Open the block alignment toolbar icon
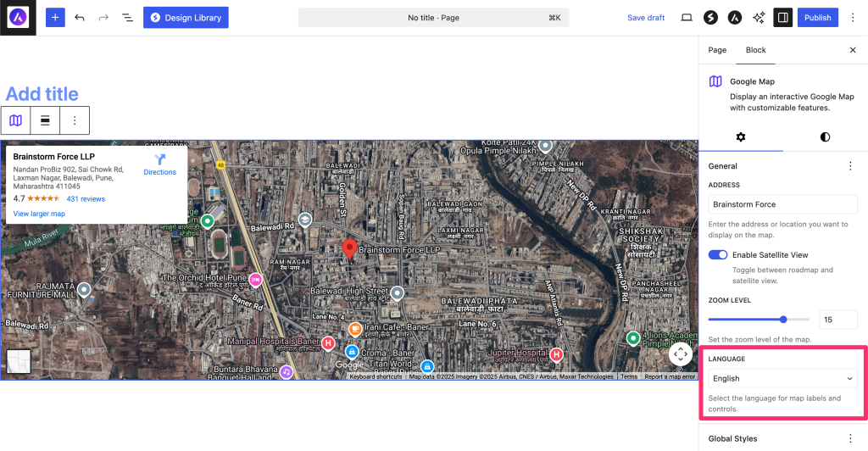The width and height of the screenshot is (868, 451). [45, 120]
